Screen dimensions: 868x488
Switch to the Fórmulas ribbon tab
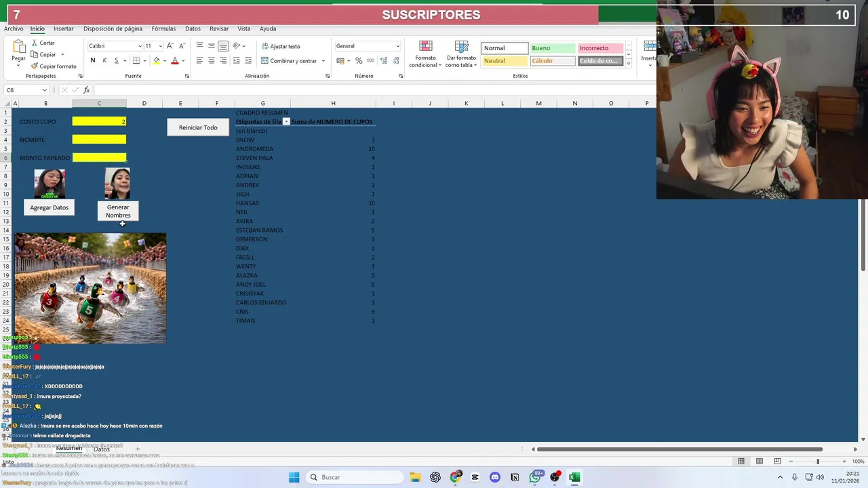coord(163,28)
